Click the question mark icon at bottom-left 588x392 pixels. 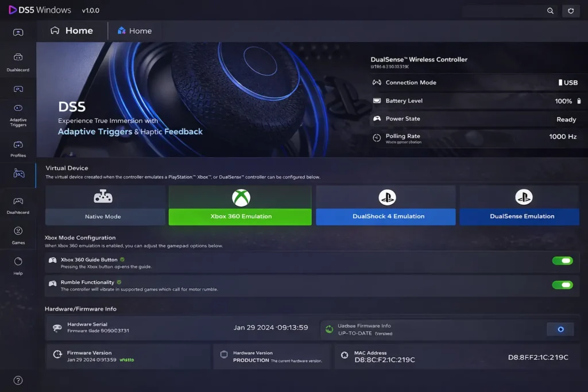[18, 380]
